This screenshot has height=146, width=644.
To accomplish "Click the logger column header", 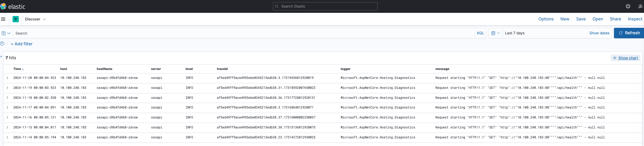I will (346, 69).
